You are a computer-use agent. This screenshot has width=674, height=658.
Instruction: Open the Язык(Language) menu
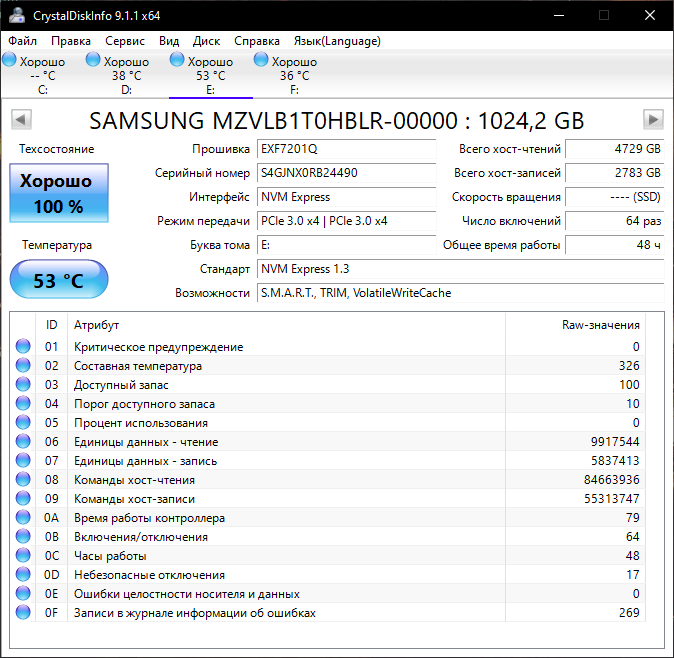click(x=337, y=41)
